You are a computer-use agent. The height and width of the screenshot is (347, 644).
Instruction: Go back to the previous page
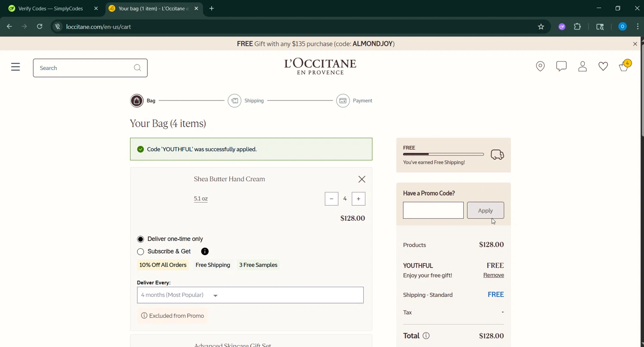(9, 27)
